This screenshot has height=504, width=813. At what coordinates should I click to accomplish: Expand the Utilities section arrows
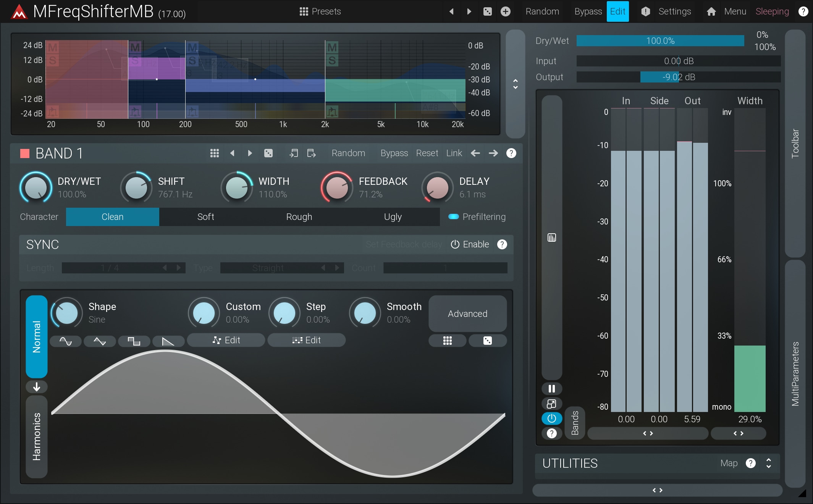(x=769, y=463)
